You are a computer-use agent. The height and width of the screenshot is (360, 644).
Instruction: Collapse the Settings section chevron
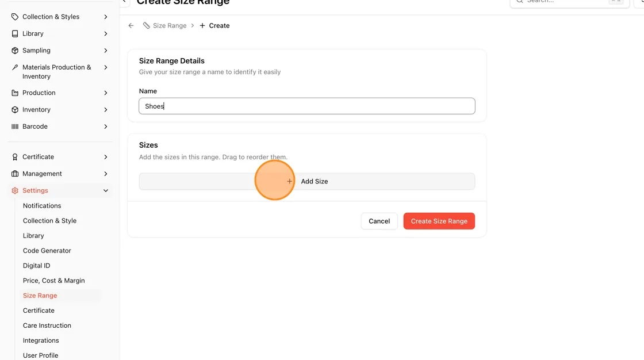pos(106,191)
